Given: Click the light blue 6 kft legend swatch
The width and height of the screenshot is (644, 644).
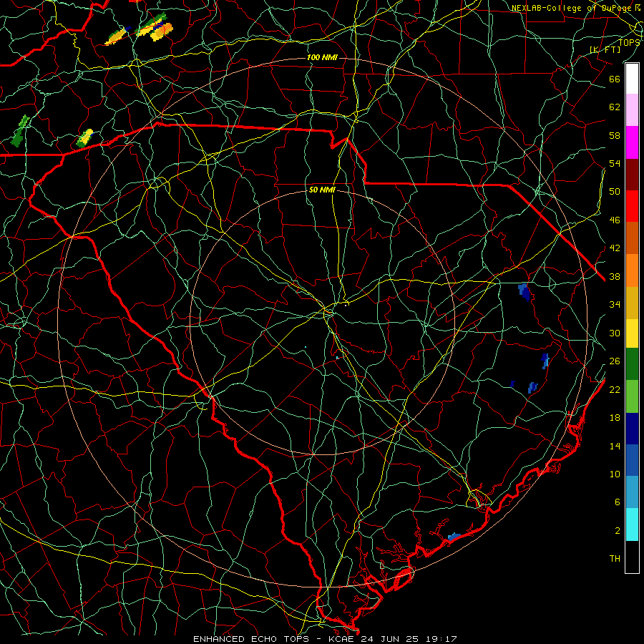Looking at the screenshot, I should (632, 492).
